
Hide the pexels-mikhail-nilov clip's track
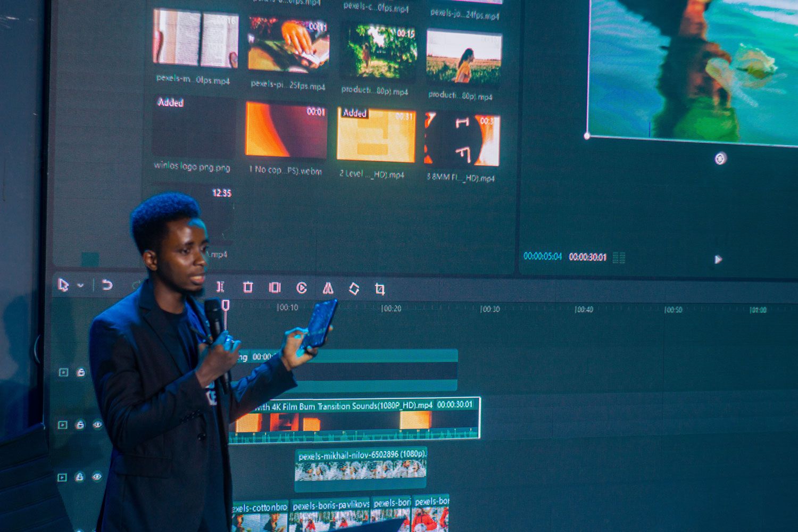click(97, 477)
